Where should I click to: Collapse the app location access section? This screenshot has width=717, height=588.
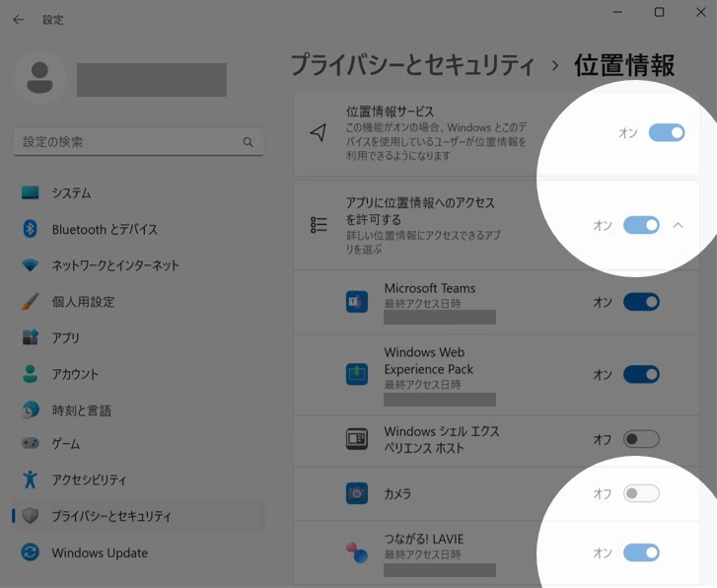point(679,225)
